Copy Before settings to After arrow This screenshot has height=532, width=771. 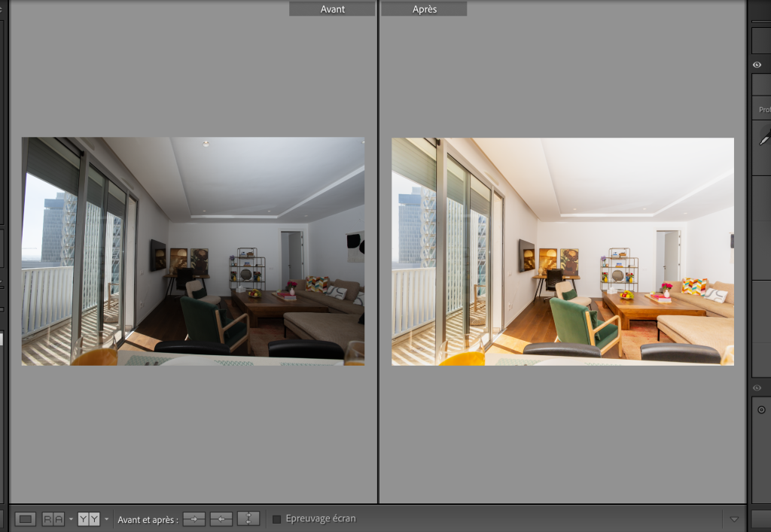(194, 519)
